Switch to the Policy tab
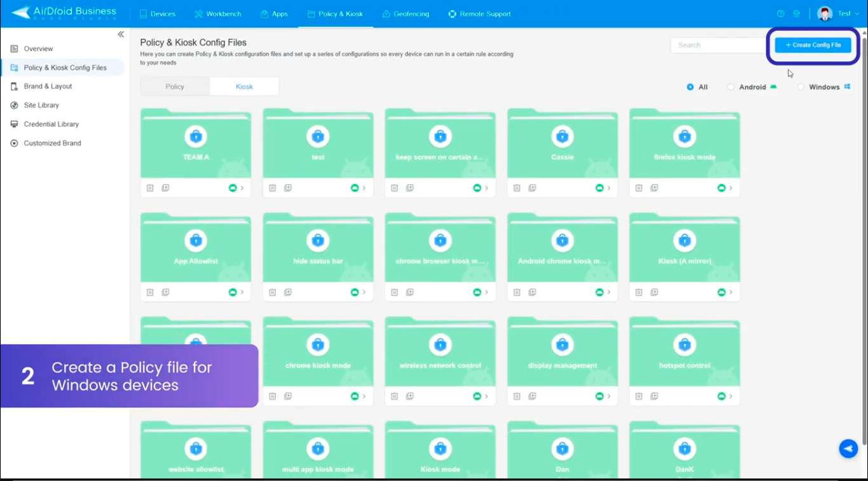 coord(175,86)
